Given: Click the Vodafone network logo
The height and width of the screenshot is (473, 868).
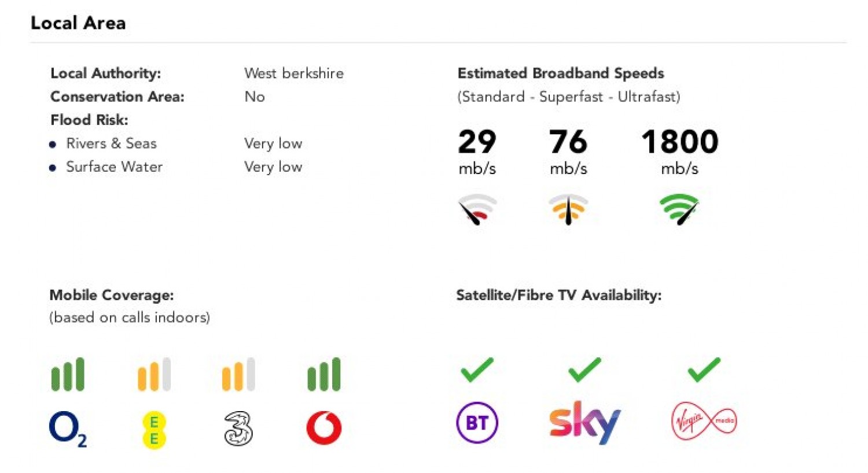Looking at the screenshot, I should pos(323,428).
